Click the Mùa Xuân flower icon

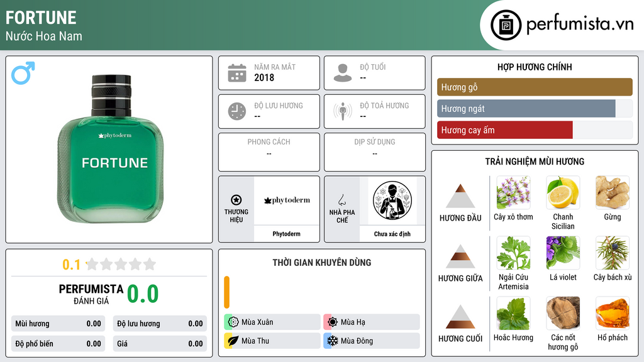coord(233,322)
